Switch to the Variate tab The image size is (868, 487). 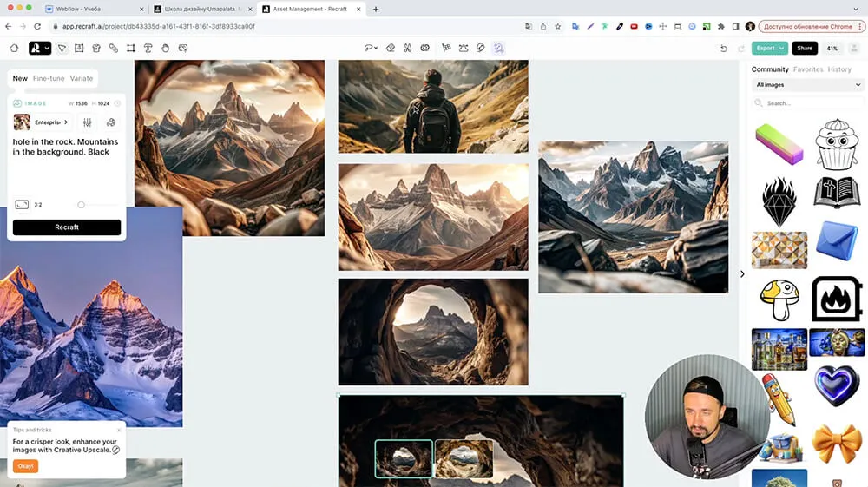point(82,79)
